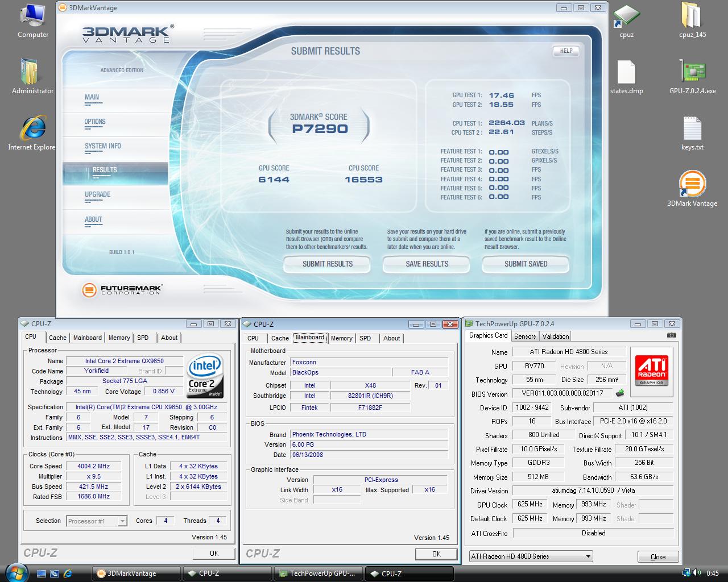The image size is (728, 582).
Task: Click the BIOS Version field in GPU-Z
Action: pos(562,393)
